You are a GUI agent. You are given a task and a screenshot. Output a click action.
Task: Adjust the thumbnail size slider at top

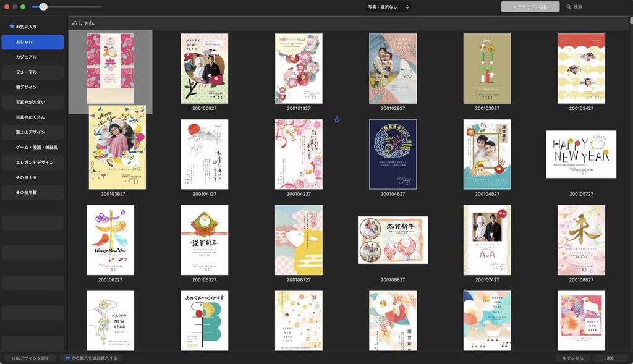(43, 6)
